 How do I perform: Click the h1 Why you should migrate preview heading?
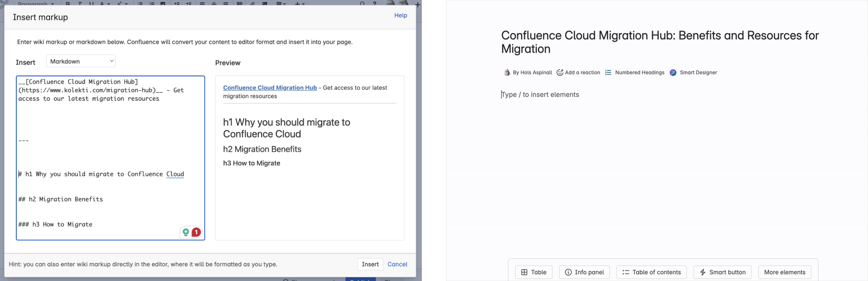coord(286,128)
